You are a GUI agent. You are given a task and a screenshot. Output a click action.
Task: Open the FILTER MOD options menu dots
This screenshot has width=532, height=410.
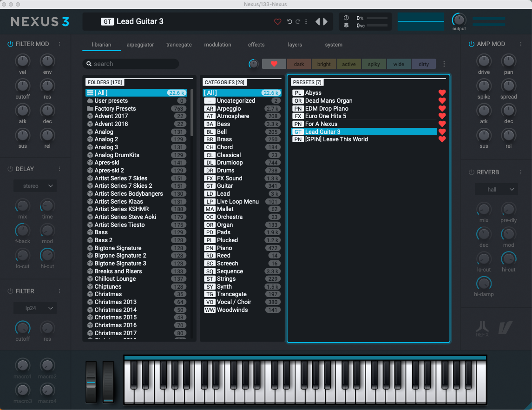click(x=60, y=44)
